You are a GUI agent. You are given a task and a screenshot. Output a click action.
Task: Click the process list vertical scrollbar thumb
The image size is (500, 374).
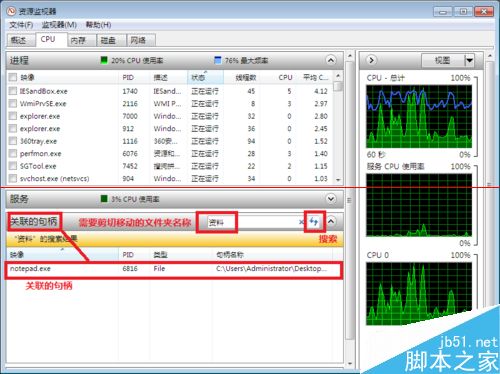338,86
